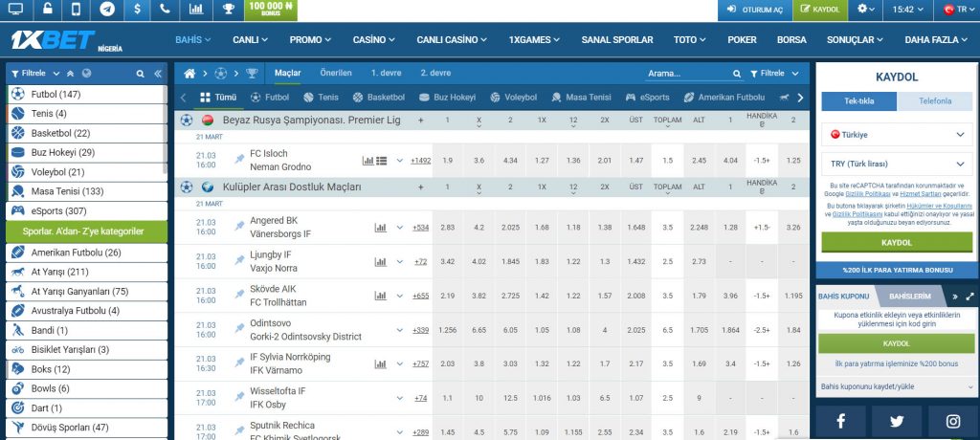Open list icon for FC Isloch match
The image size is (980, 440).
click(x=382, y=161)
